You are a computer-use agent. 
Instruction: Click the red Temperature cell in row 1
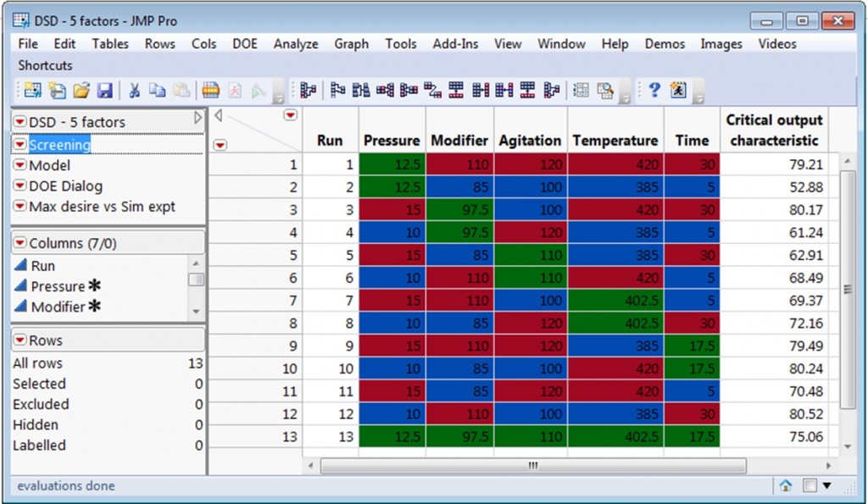click(x=615, y=164)
